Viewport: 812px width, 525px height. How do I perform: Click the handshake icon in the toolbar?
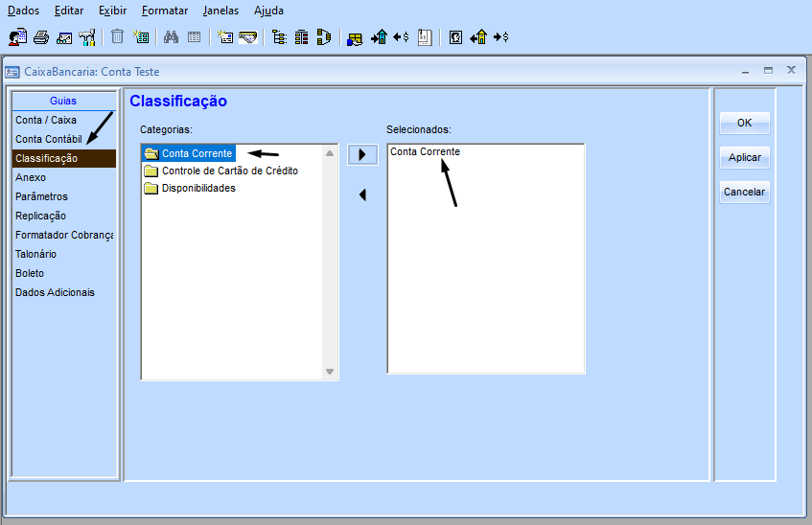tap(248, 37)
